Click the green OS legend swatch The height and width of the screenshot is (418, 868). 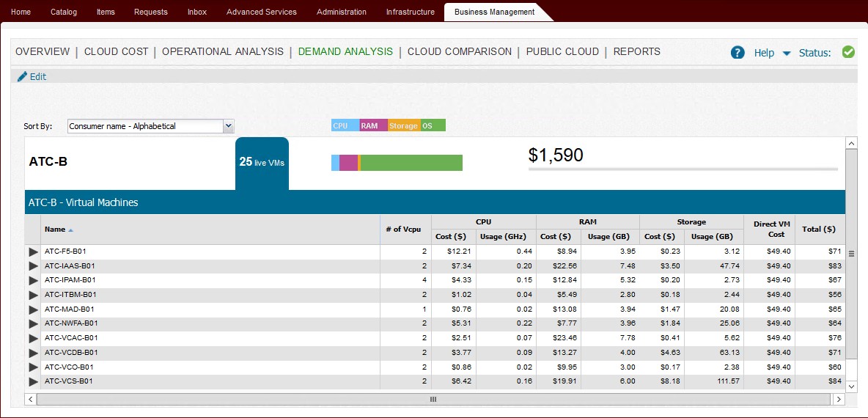(433, 126)
